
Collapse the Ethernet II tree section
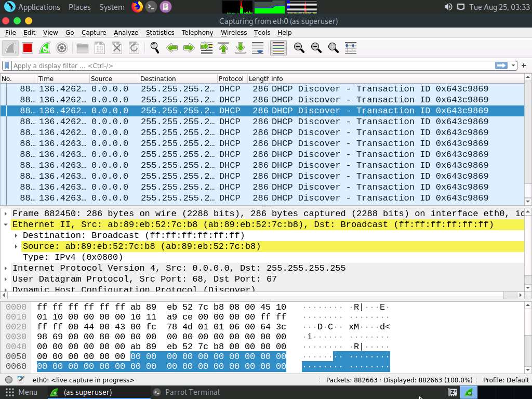pyautogui.click(x=6, y=224)
